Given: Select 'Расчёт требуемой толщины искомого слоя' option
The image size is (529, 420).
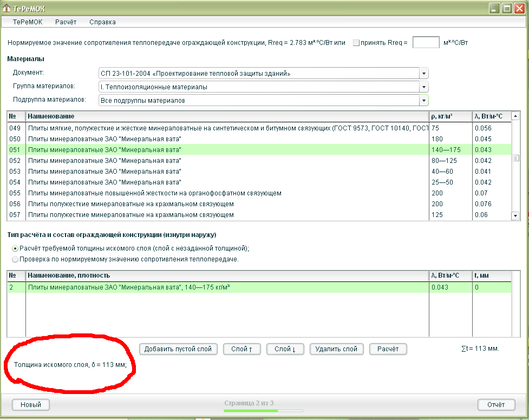Looking at the screenshot, I should coord(15,248).
